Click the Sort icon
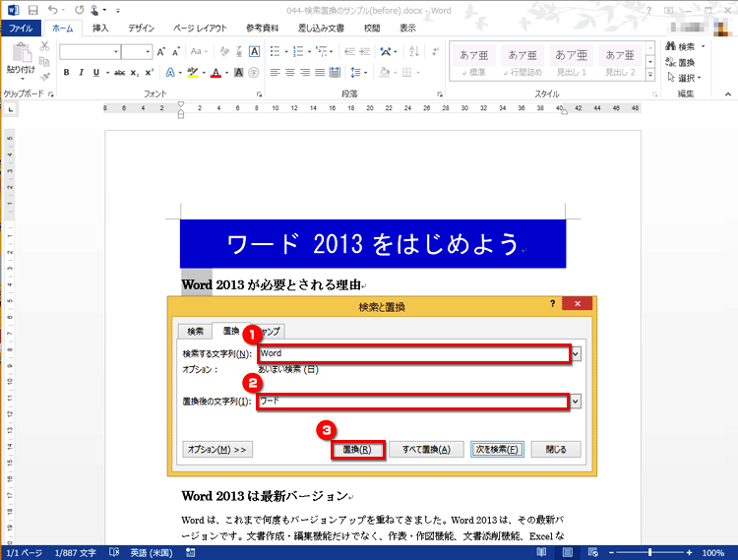 pyautogui.click(x=414, y=51)
